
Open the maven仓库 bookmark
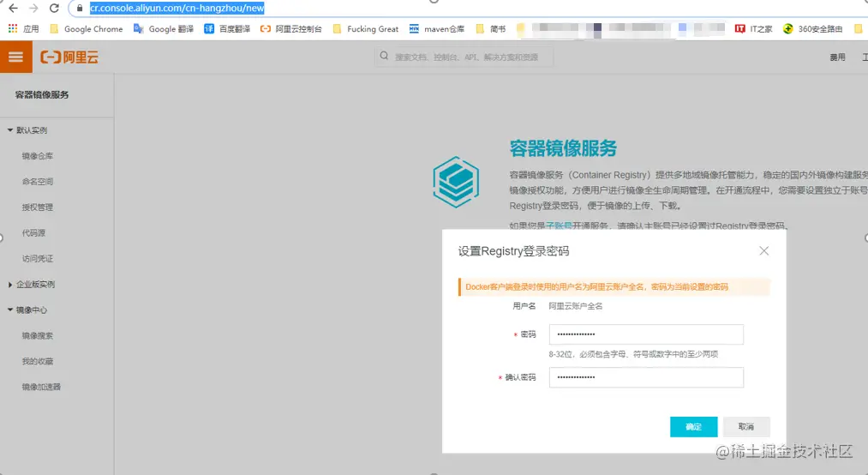[437, 29]
